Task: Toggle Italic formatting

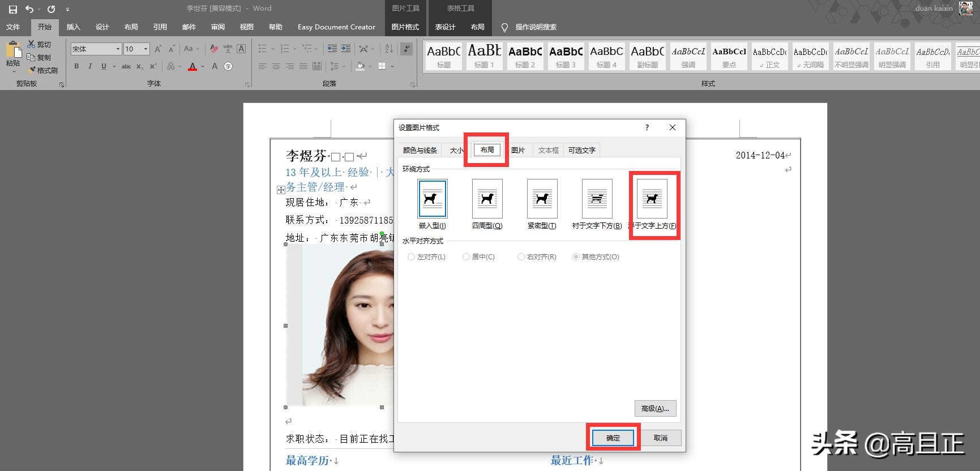Action: pyautogui.click(x=90, y=66)
